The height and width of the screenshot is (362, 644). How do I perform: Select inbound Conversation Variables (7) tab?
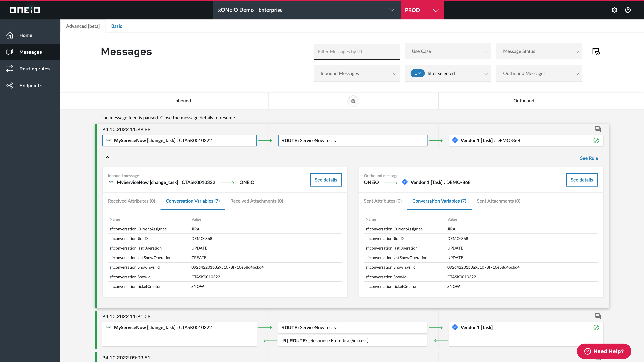193,201
